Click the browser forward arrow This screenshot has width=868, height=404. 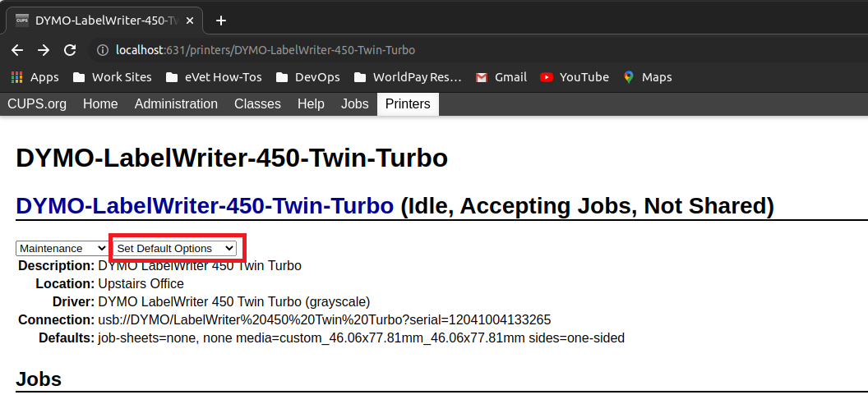point(44,50)
